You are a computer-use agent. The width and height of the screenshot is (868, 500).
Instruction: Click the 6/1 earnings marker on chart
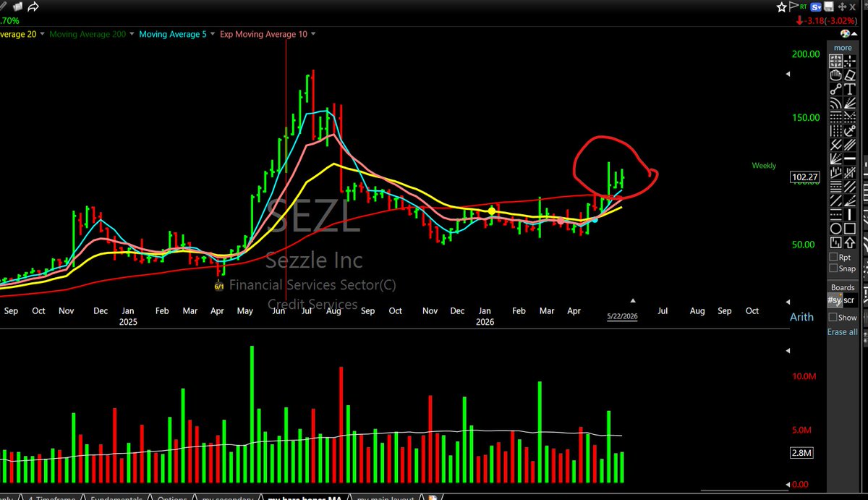tap(218, 286)
